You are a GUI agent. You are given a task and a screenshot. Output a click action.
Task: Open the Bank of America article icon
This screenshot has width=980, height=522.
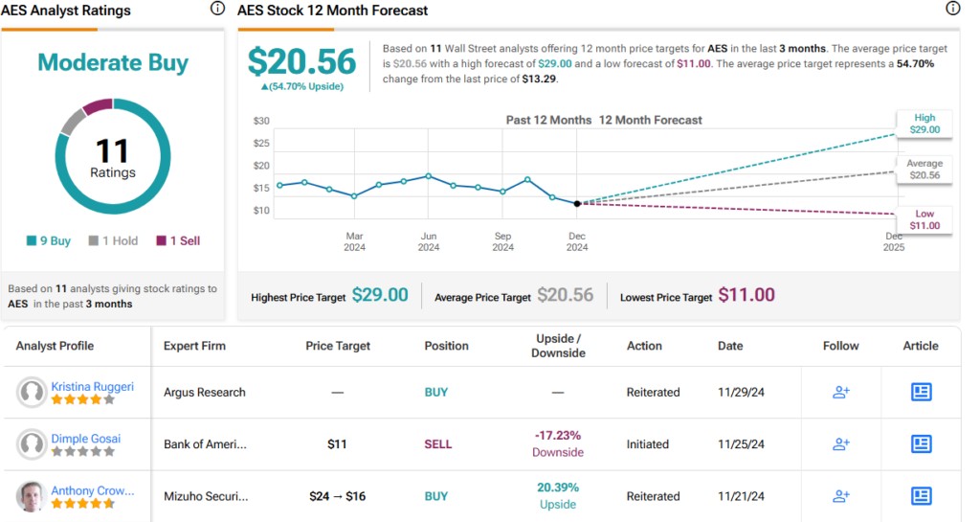[921, 443]
